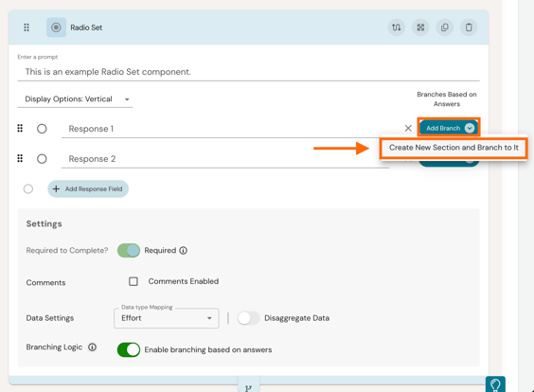This screenshot has height=392, width=534.
Task: Toggle the Required to Complete switch
Action: click(129, 250)
